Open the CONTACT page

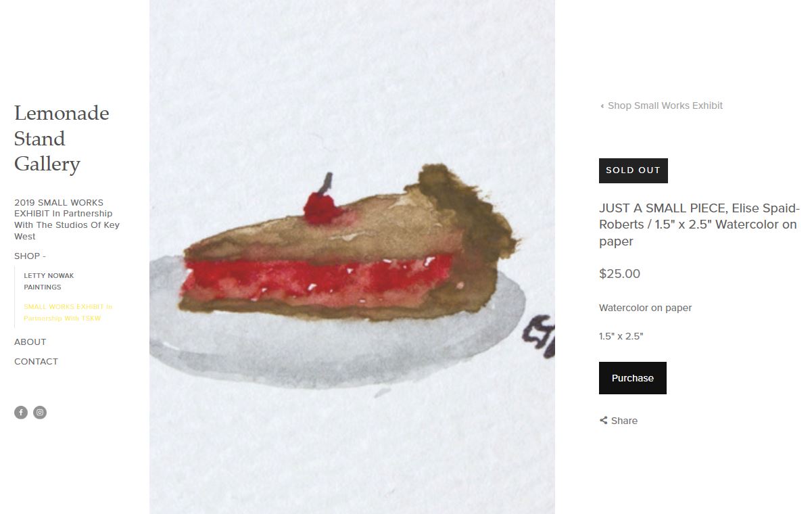(36, 361)
